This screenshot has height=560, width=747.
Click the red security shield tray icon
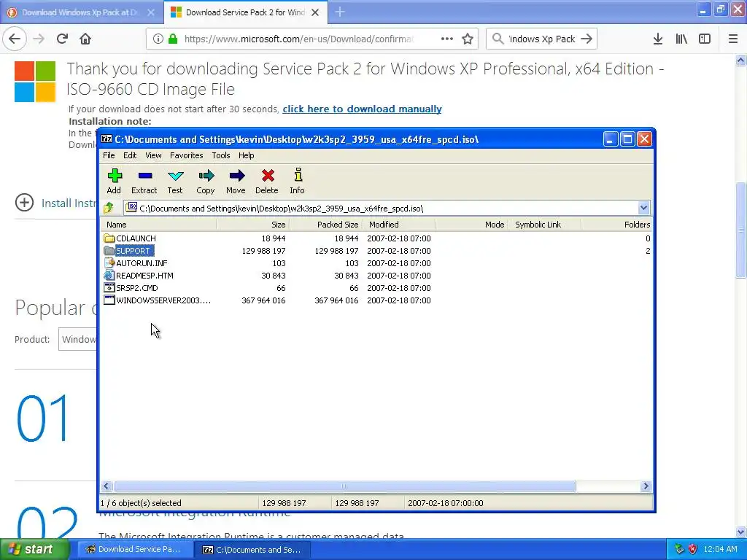click(x=693, y=550)
